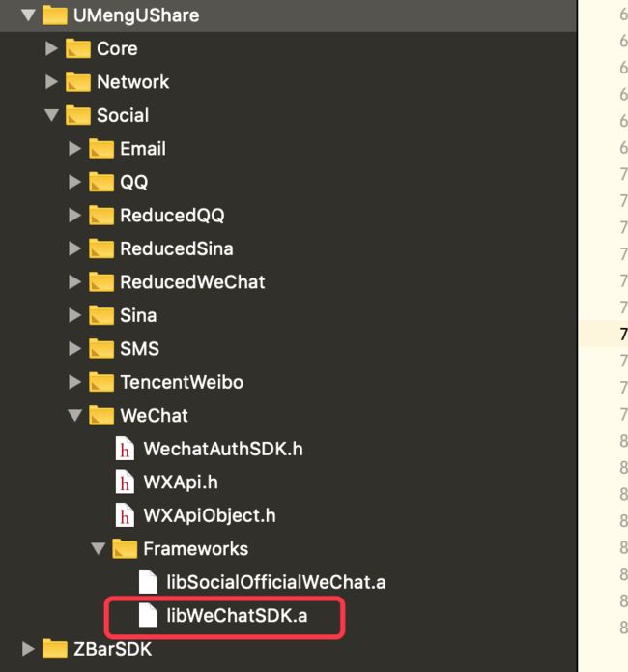Open the WXApi.h file name

(x=181, y=482)
